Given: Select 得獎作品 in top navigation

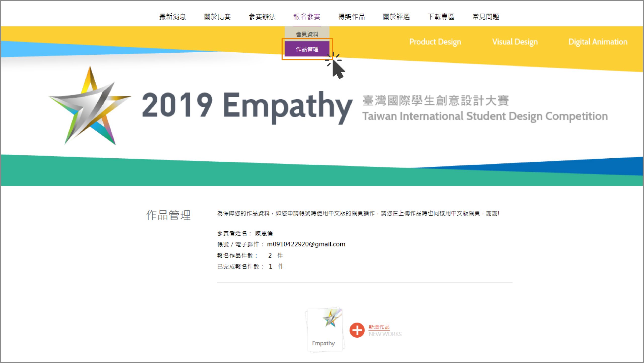Looking at the screenshot, I should (x=351, y=17).
